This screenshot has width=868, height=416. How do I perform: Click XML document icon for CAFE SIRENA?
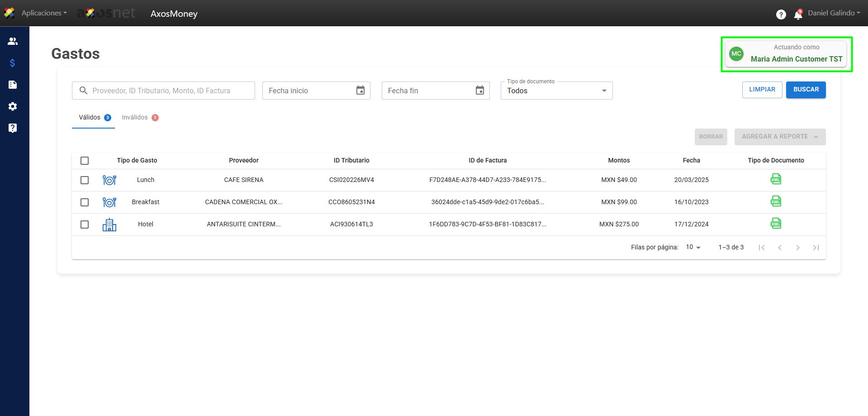[776, 179]
